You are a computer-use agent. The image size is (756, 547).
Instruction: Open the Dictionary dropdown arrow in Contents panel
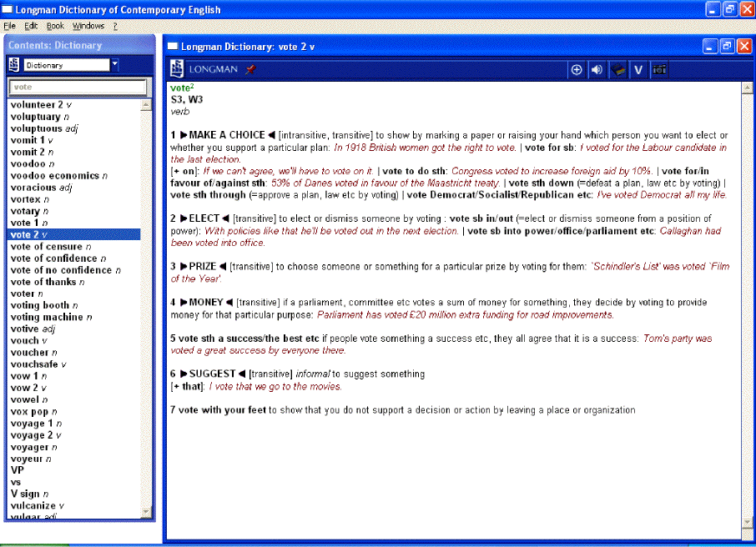pos(115,64)
